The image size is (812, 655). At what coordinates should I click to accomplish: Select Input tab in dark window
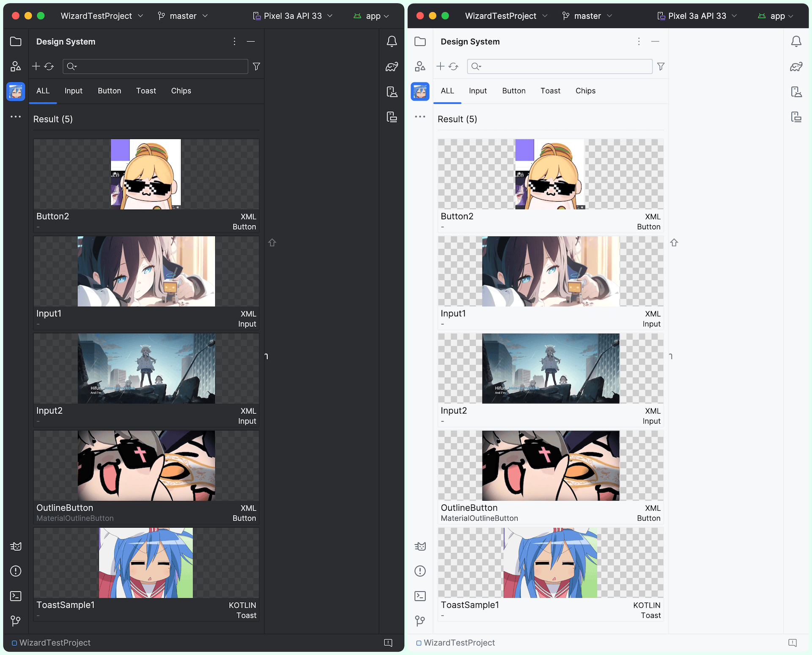73,91
